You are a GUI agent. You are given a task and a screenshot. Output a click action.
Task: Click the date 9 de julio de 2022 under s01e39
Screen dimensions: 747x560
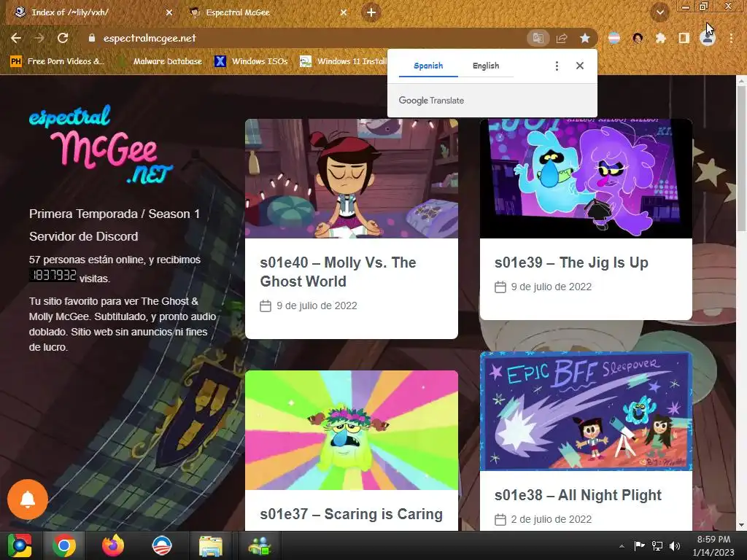tap(551, 287)
